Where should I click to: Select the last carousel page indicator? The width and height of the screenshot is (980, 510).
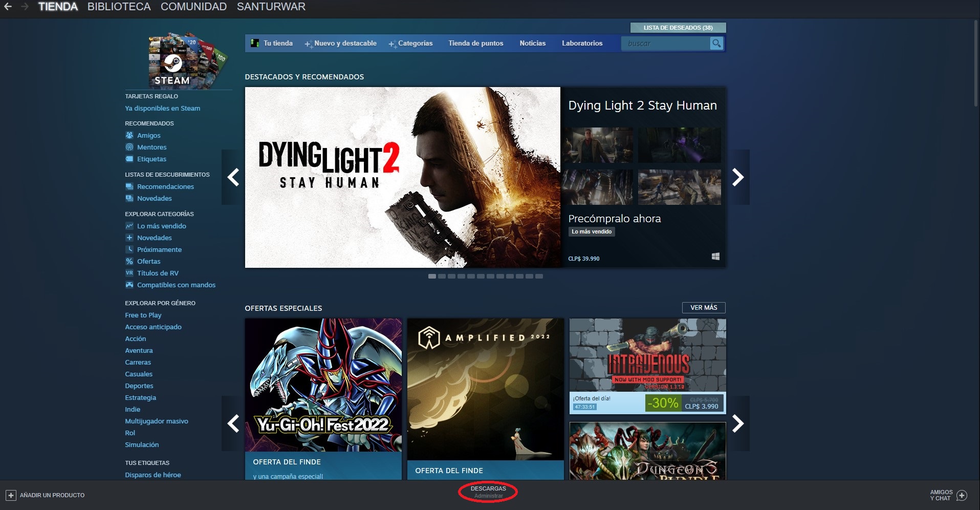(539, 276)
